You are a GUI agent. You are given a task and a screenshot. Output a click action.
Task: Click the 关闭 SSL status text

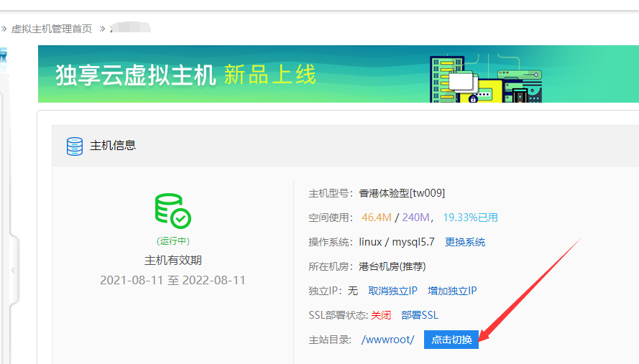[381, 315]
